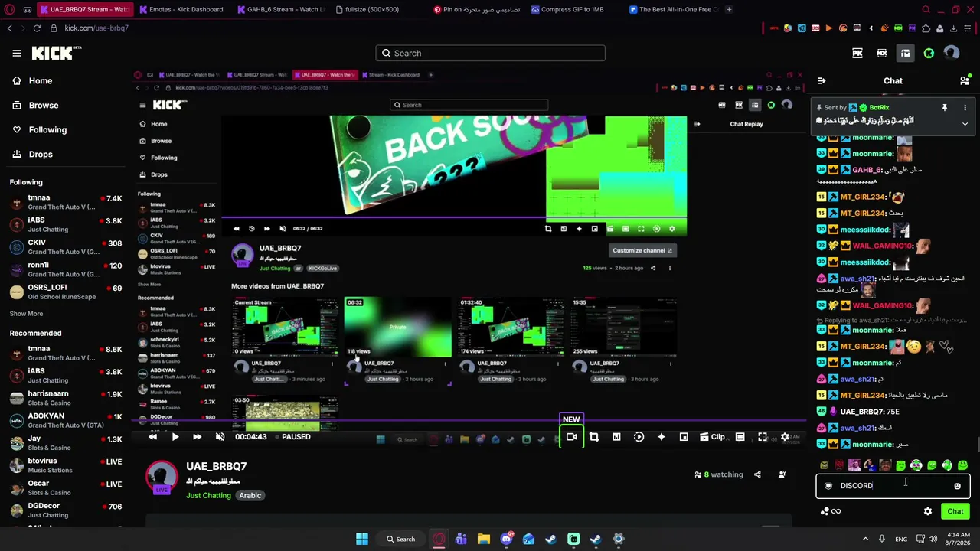Open the chat users list
The image size is (980, 551).
pyautogui.click(x=965, y=80)
